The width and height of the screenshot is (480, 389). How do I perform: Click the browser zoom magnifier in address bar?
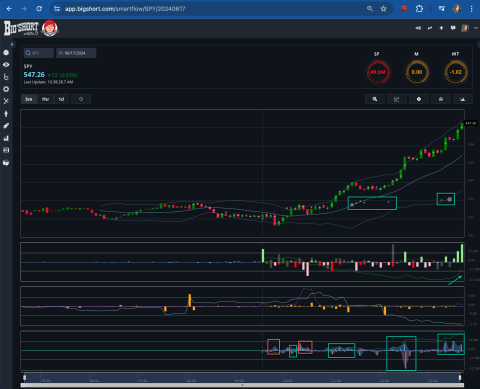click(370, 9)
